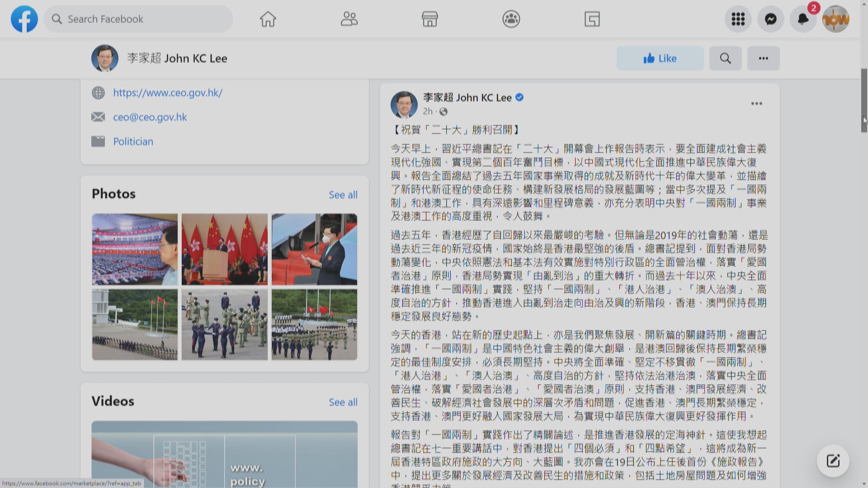Open the apps grid menu
This screenshot has width=868, height=488.
[737, 19]
